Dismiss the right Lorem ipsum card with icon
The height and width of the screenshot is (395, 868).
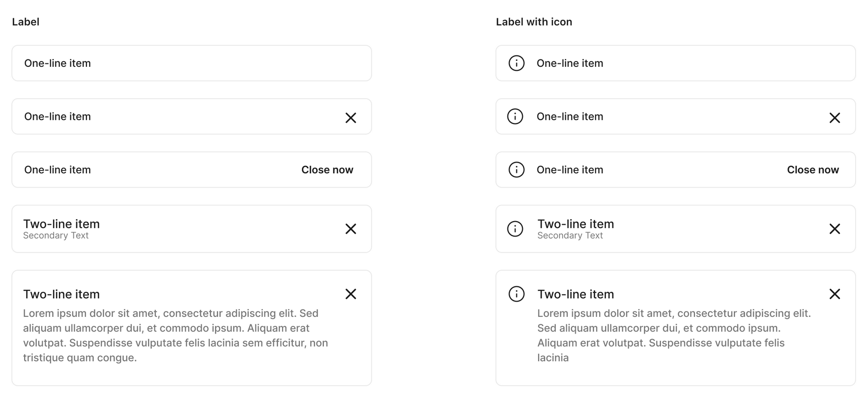835,294
